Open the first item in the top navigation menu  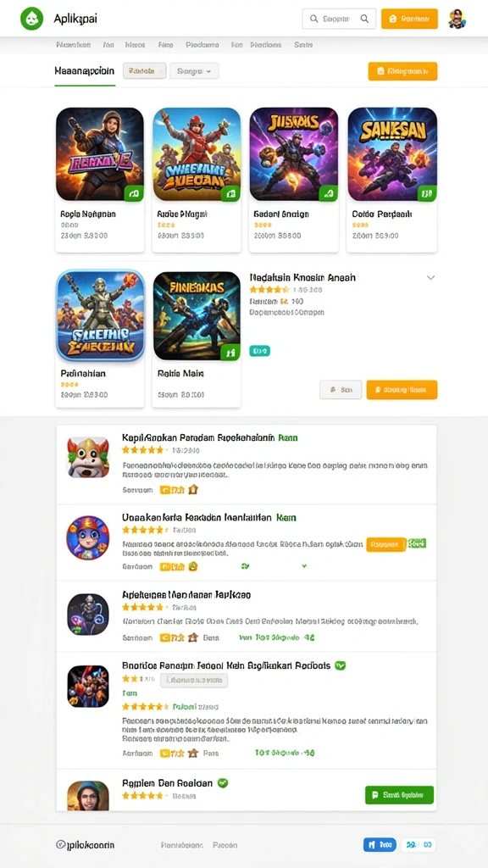tap(74, 45)
